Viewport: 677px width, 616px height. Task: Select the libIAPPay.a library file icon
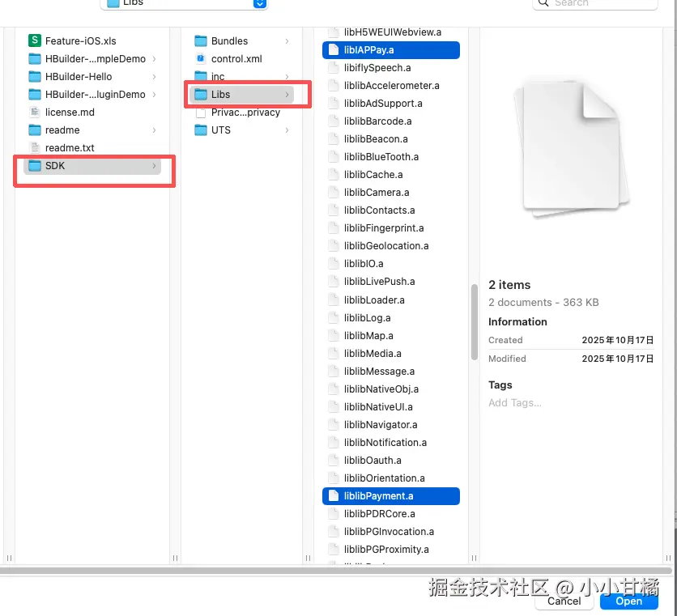coord(334,49)
